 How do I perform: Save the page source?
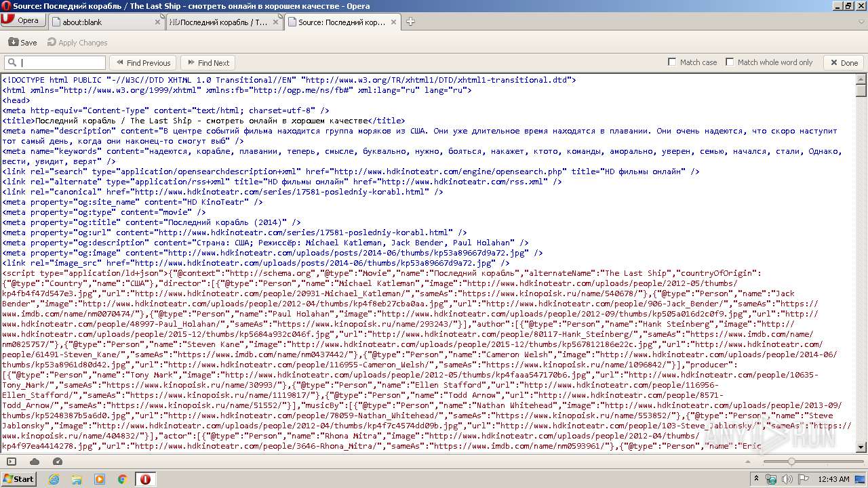[x=22, y=42]
